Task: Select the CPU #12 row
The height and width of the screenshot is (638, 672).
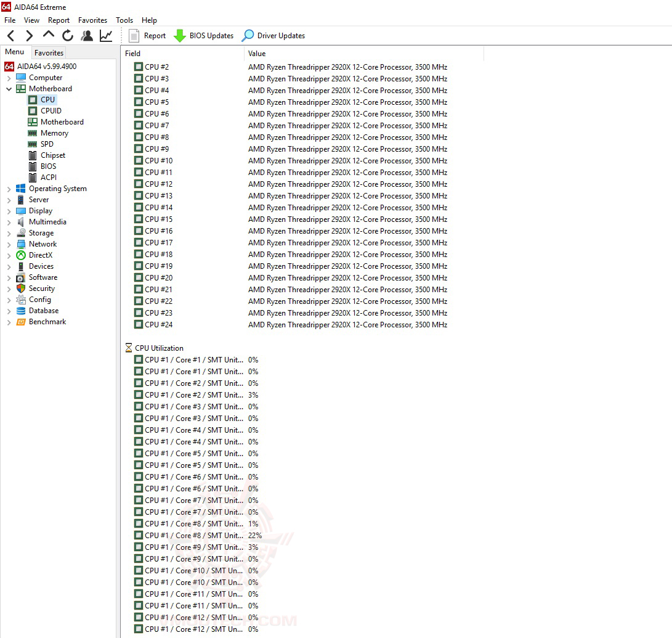Action: tap(291, 184)
